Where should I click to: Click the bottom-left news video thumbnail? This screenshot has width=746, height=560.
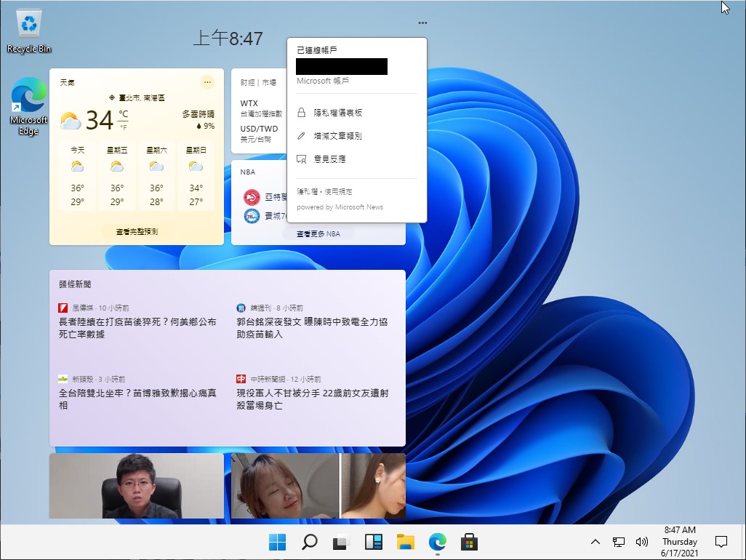135,486
